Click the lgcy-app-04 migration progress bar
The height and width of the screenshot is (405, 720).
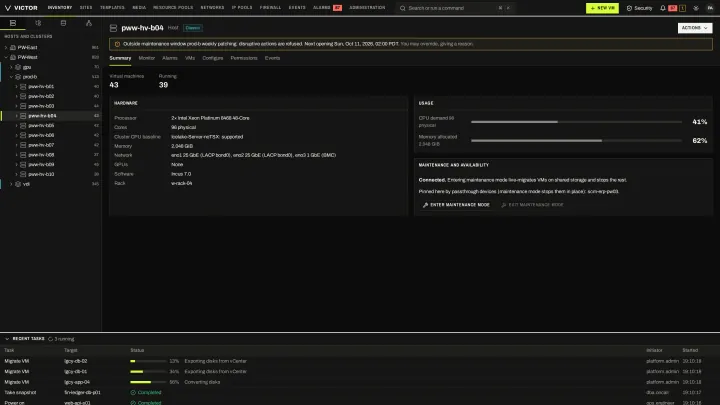click(x=148, y=382)
